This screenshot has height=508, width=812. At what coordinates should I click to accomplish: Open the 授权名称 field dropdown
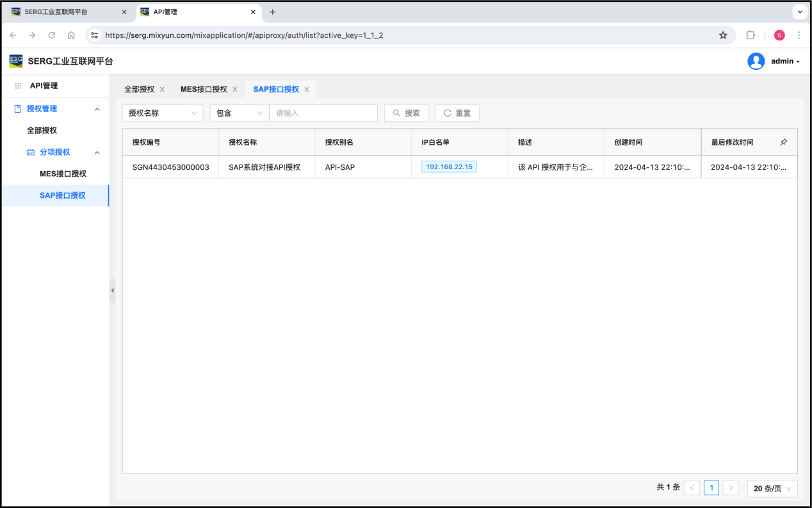coord(163,113)
